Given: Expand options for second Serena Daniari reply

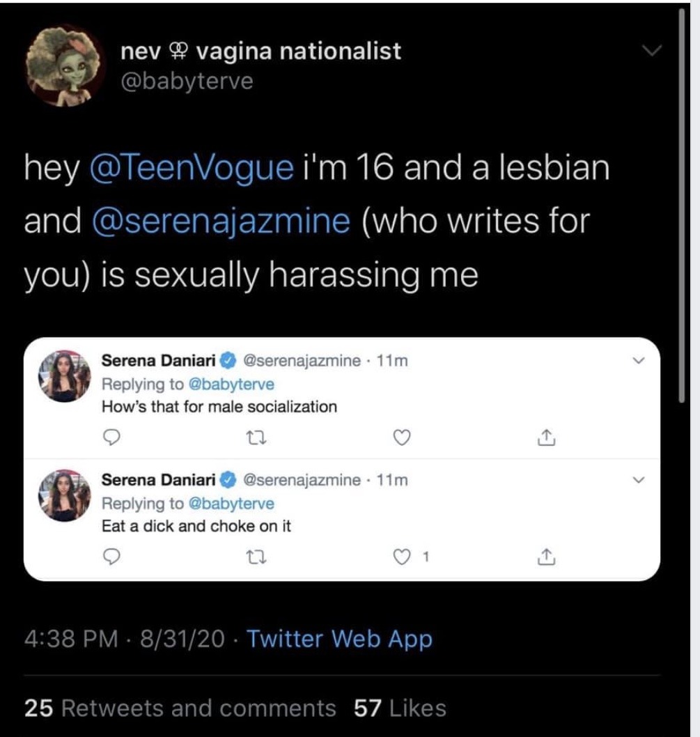Looking at the screenshot, I should point(639,480).
